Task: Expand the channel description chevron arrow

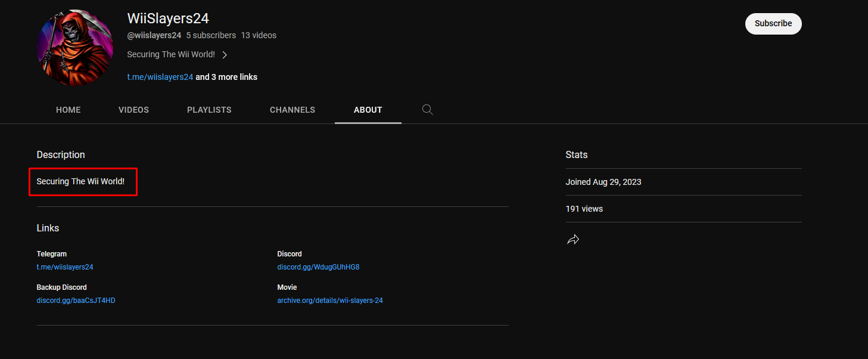Action: point(225,55)
